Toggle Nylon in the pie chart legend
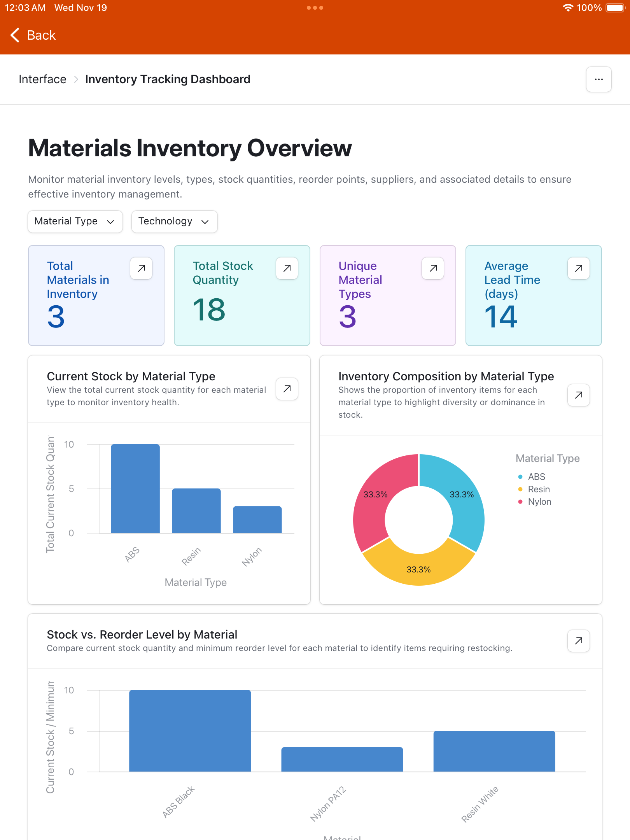The image size is (630, 840). coord(539,502)
